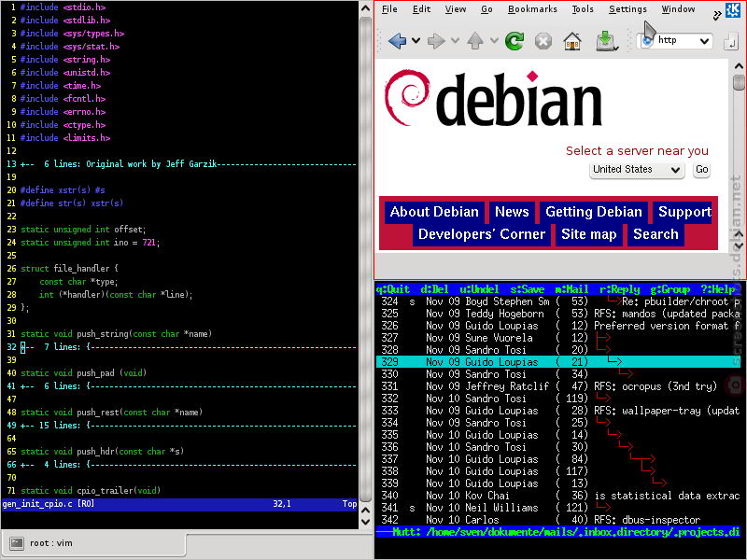Select mail 324 from Boyd Stephen Sm

(x=558, y=301)
